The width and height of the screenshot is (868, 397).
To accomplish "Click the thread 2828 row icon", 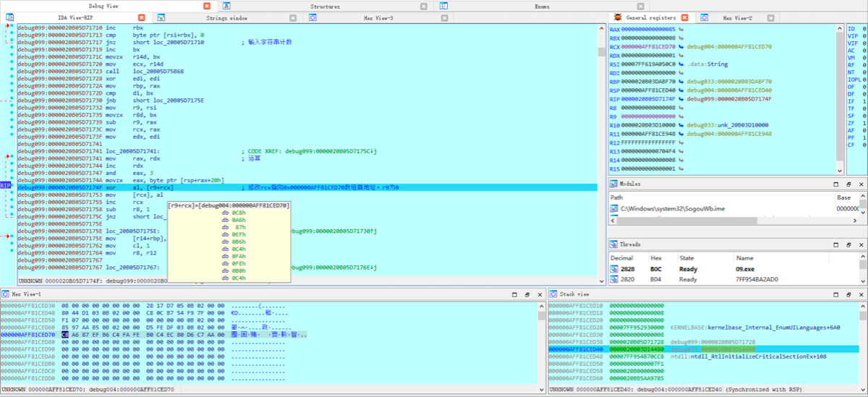I will [615, 269].
